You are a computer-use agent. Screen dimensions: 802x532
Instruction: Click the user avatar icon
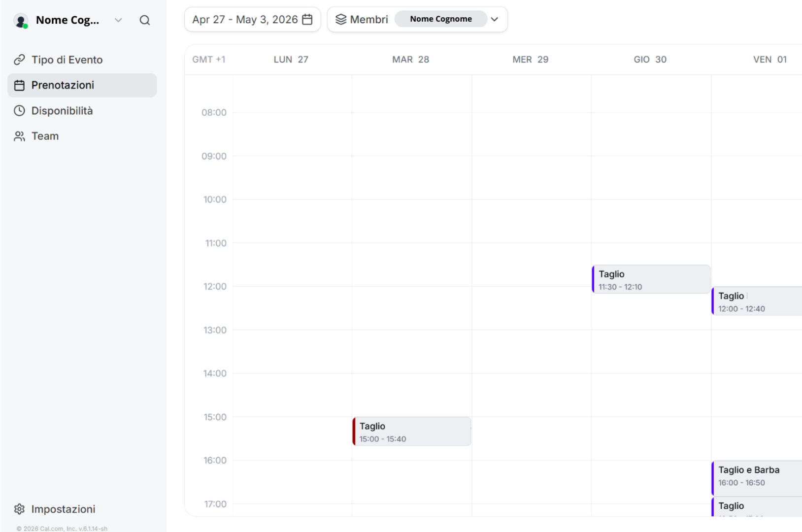21,21
